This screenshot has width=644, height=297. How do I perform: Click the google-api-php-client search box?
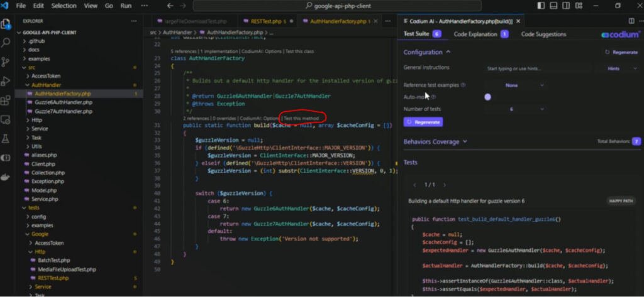(338, 6)
